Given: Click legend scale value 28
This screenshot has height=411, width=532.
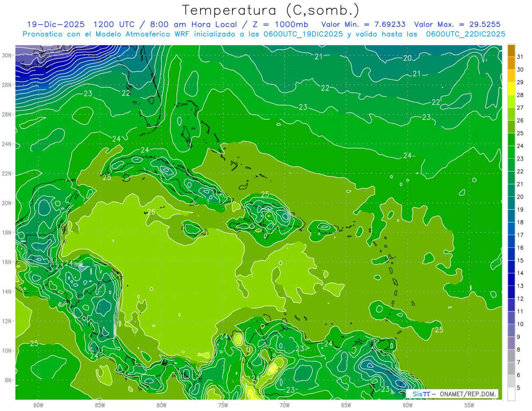Looking at the screenshot, I should [520, 95].
